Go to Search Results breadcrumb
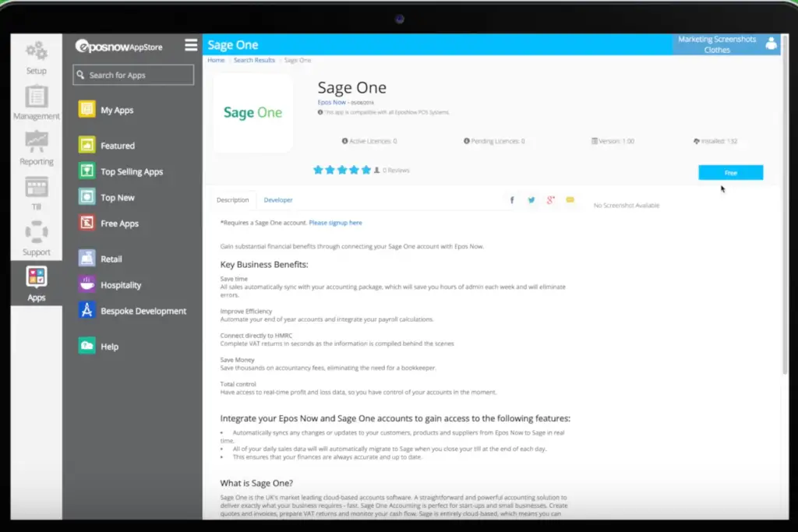 [x=254, y=60]
